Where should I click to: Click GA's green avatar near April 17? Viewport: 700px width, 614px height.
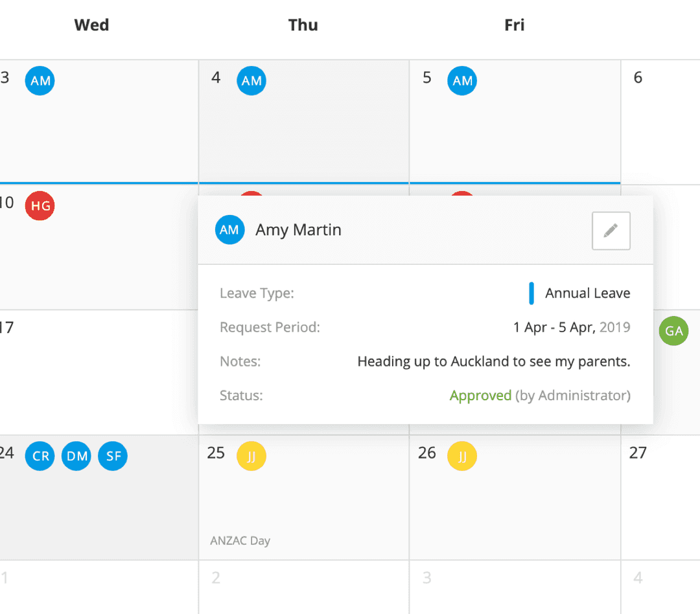click(x=673, y=331)
